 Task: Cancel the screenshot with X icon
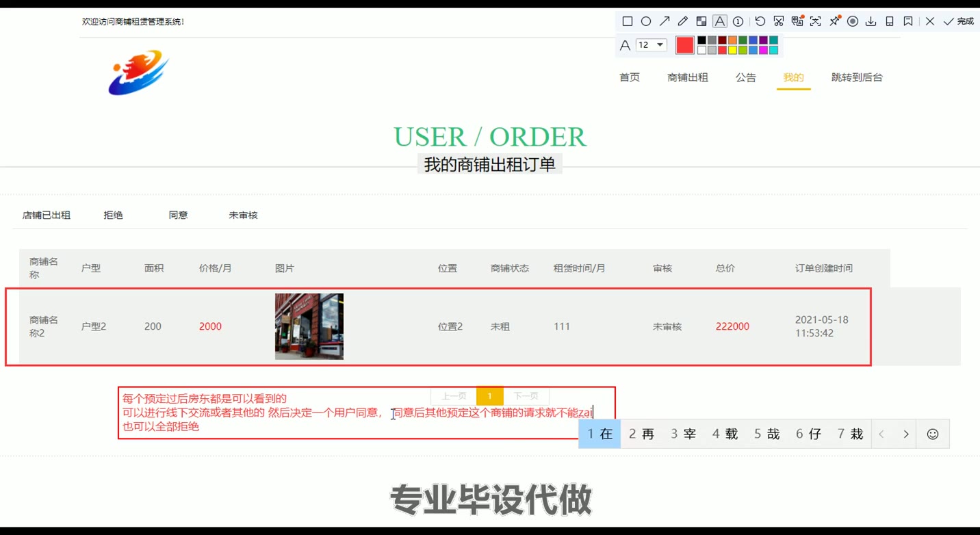click(930, 21)
